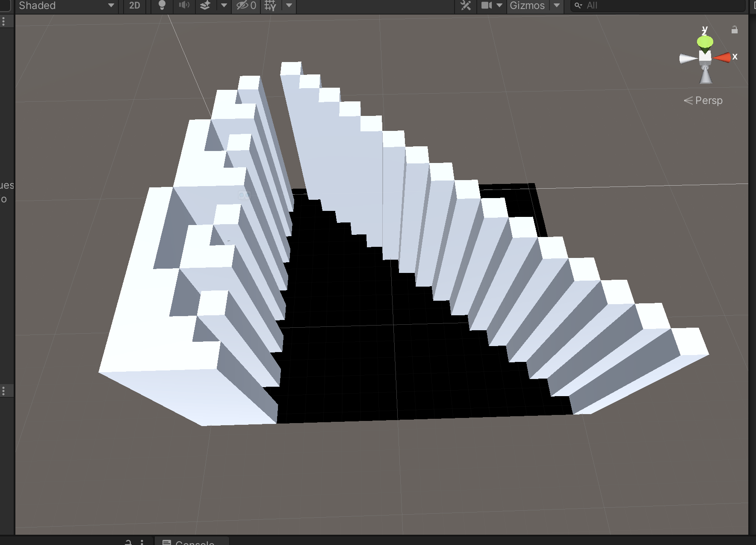Expand the scene effects dropdown arrow
Viewport: 756px width, 545px height.
click(x=224, y=6)
